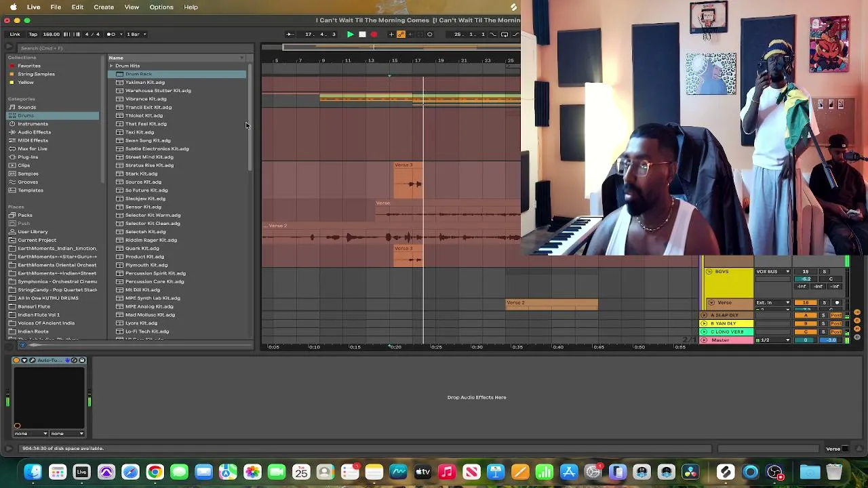Open the Ext. In input dropdown

tap(773, 302)
